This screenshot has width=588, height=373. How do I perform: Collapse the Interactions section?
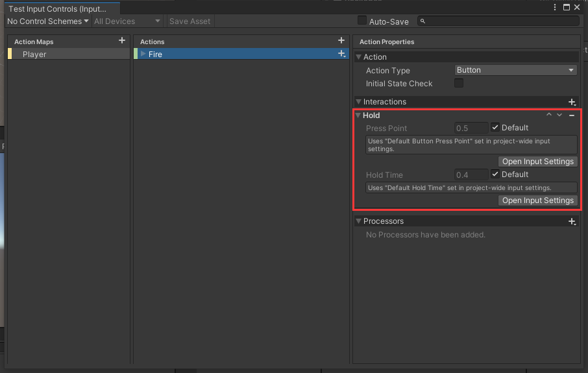[x=359, y=102]
